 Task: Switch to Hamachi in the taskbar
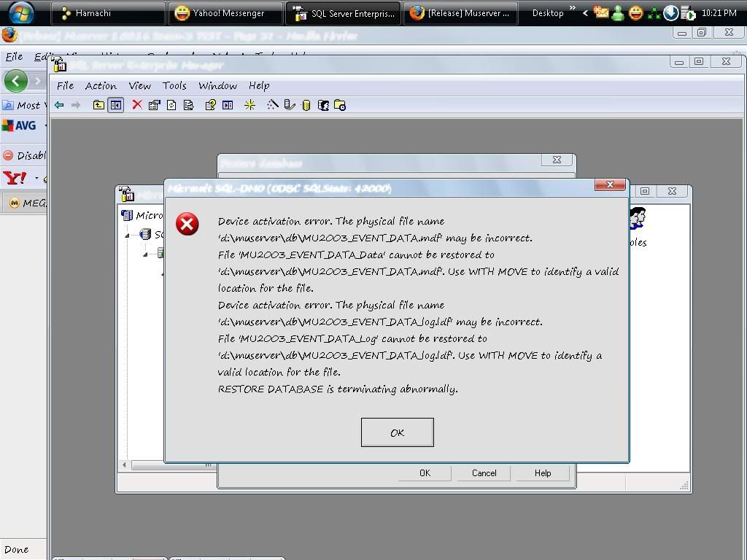(109, 13)
